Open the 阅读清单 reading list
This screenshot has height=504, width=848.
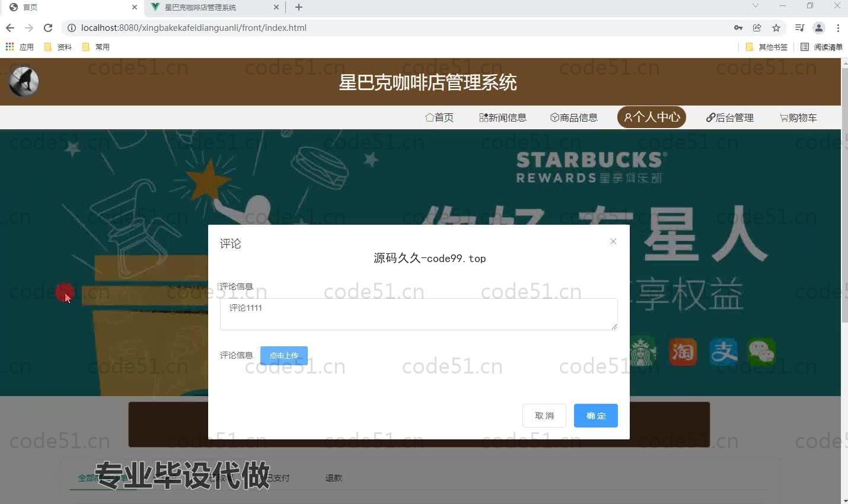coord(821,47)
